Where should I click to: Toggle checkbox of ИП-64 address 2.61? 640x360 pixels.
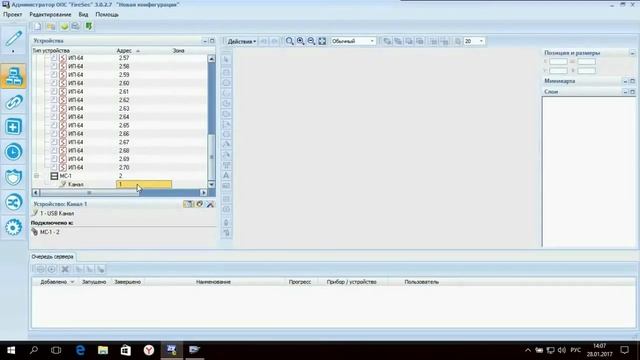tap(54, 91)
